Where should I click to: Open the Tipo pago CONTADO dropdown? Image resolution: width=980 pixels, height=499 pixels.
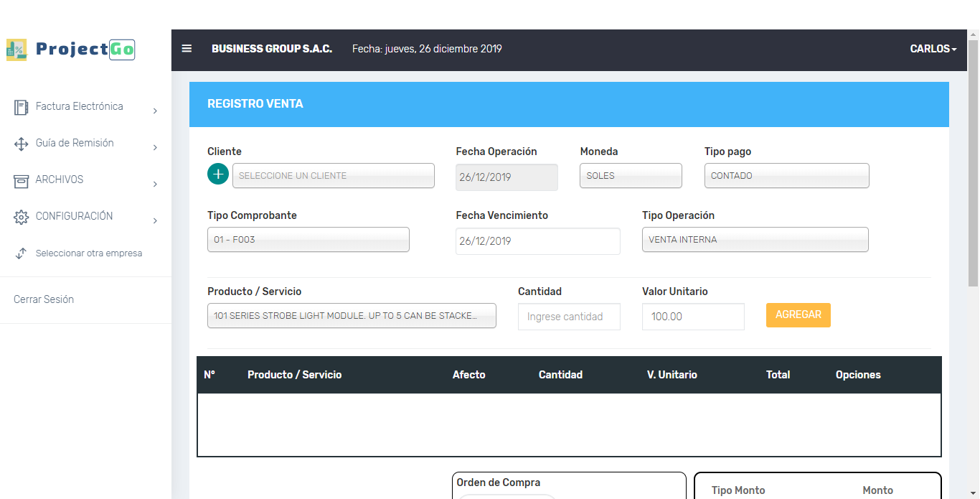786,176
